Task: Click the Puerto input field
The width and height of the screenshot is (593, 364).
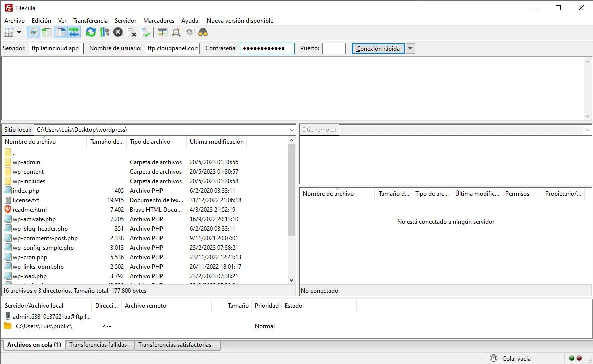Action: pyautogui.click(x=334, y=49)
